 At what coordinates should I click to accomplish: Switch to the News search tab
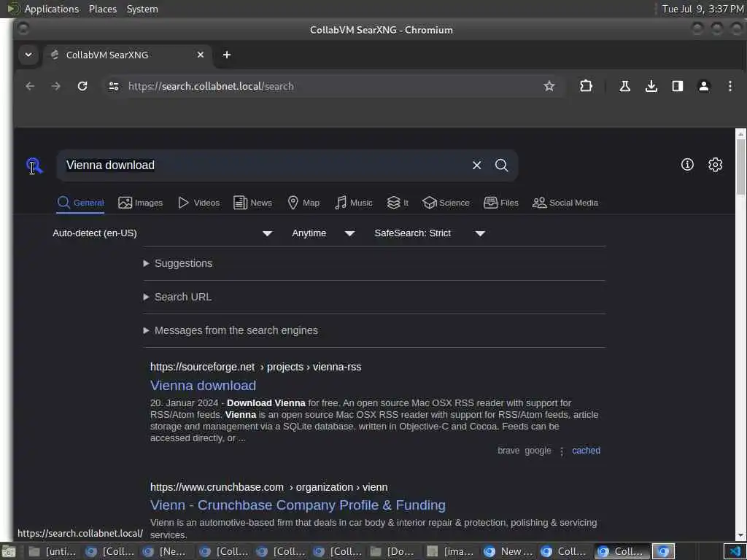coord(253,203)
